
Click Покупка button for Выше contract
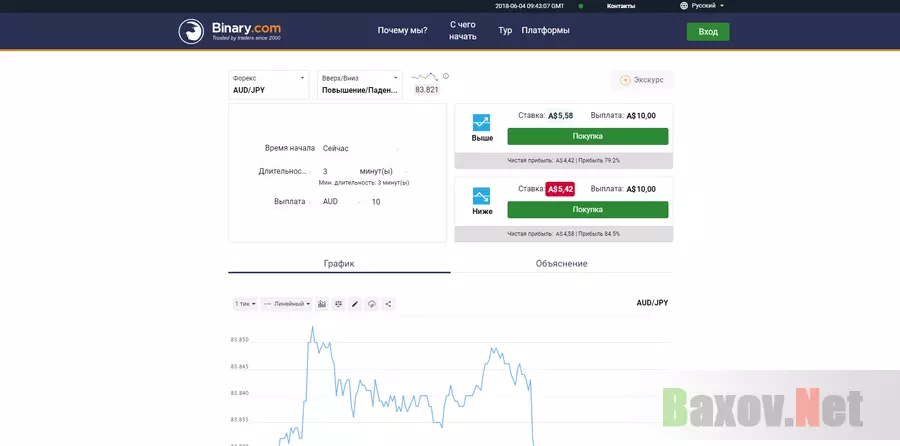coord(588,136)
